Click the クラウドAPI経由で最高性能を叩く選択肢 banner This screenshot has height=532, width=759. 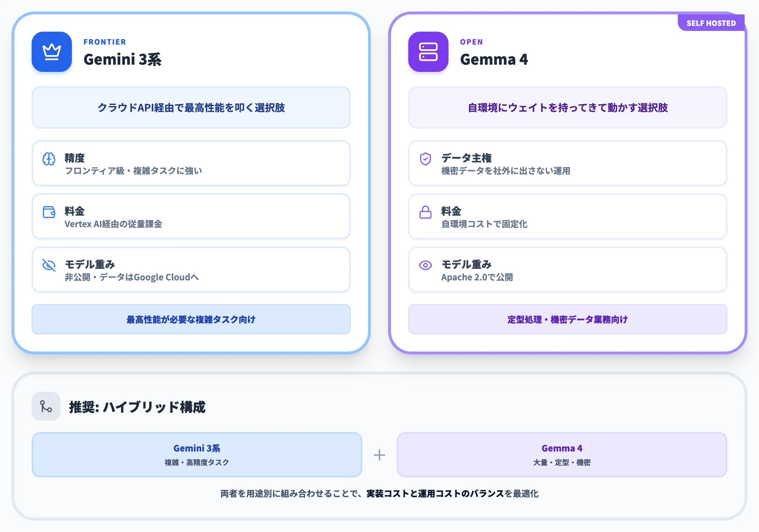coord(191,107)
